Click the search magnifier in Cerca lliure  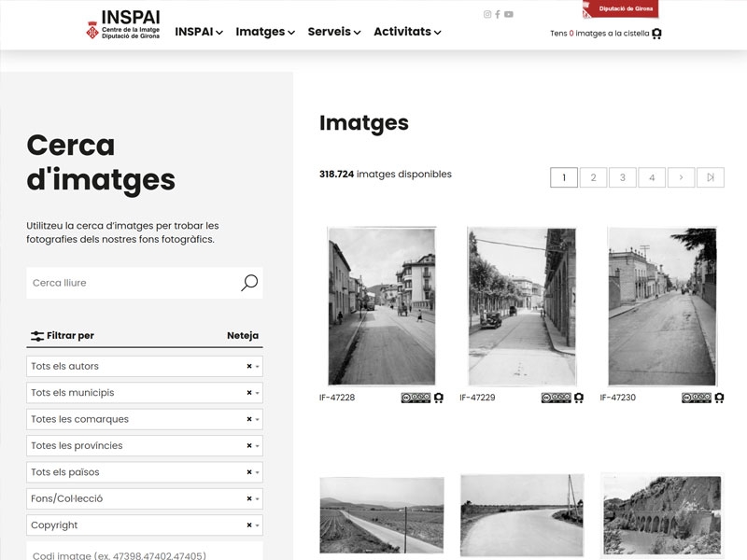(x=249, y=283)
